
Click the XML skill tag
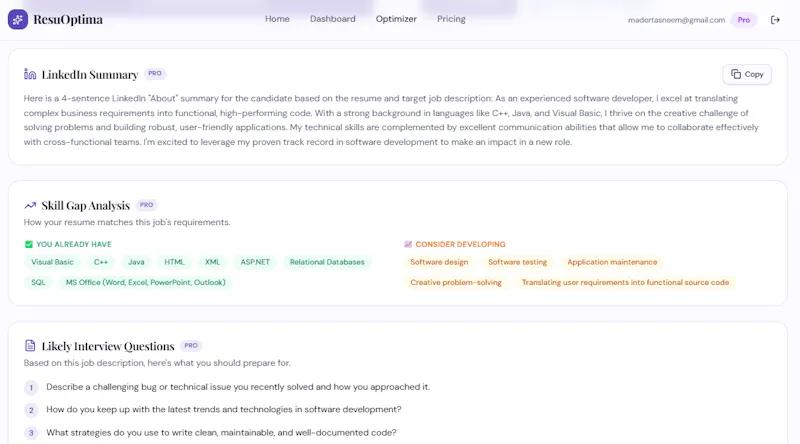(x=212, y=262)
